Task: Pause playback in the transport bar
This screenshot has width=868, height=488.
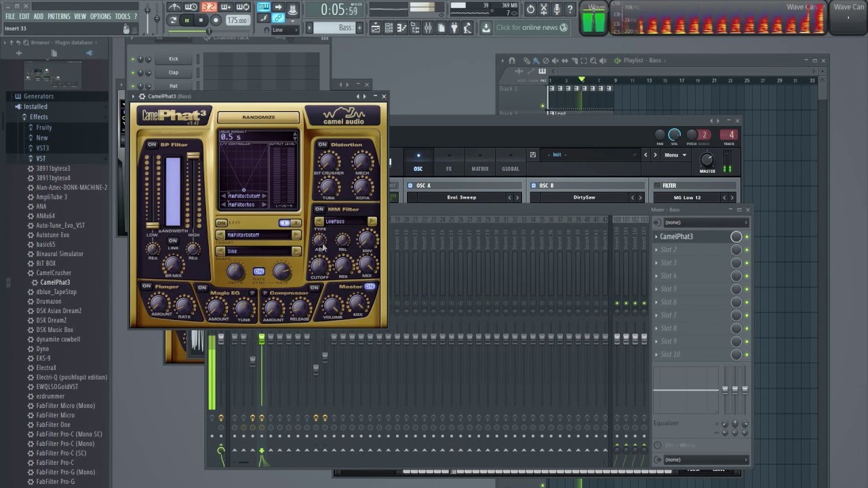Action: (x=186, y=20)
